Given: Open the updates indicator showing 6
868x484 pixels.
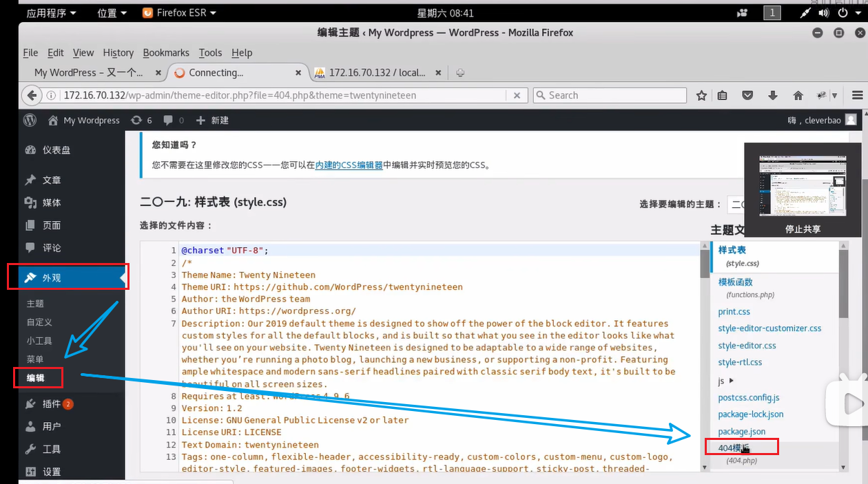Looking at the screenshot, I should tap(141, 120).
